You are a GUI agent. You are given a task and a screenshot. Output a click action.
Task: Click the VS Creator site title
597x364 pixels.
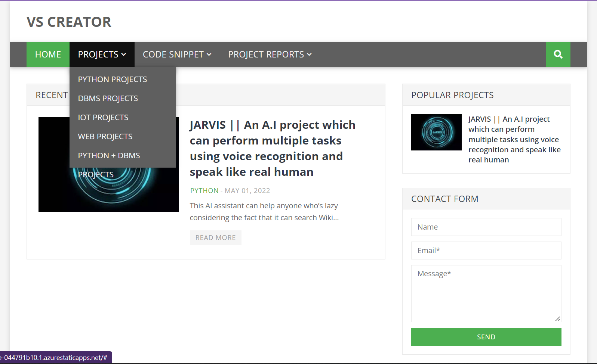coord(69,22)
